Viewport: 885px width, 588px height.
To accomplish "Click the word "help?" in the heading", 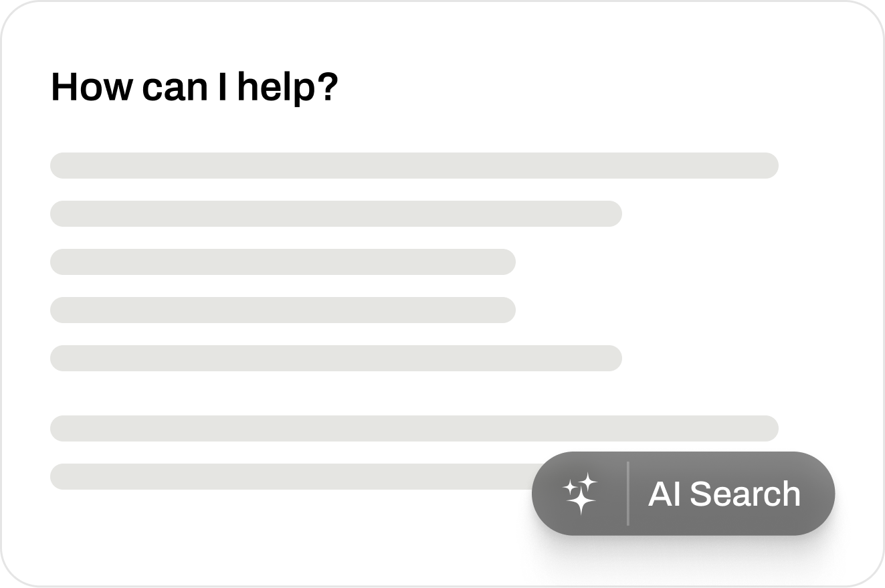I will 288,87.
